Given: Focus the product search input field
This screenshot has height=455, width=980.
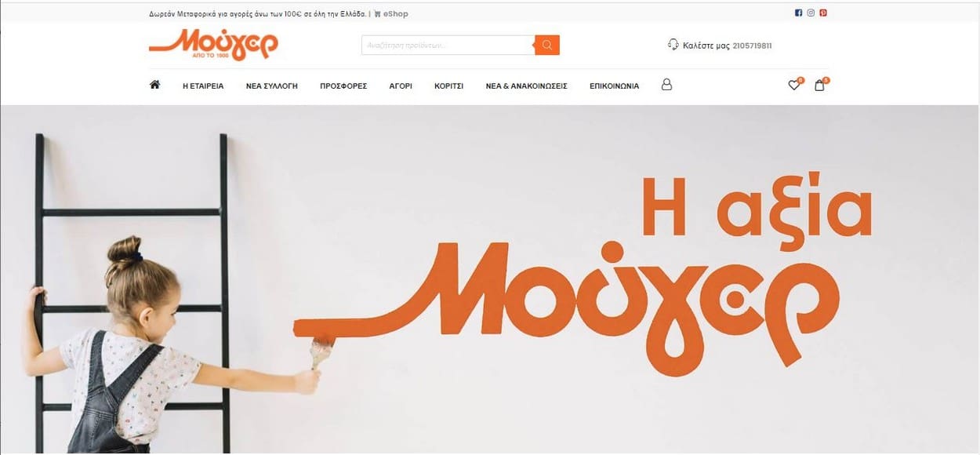Looking at the screenshot, I should (x=448, y=45).
